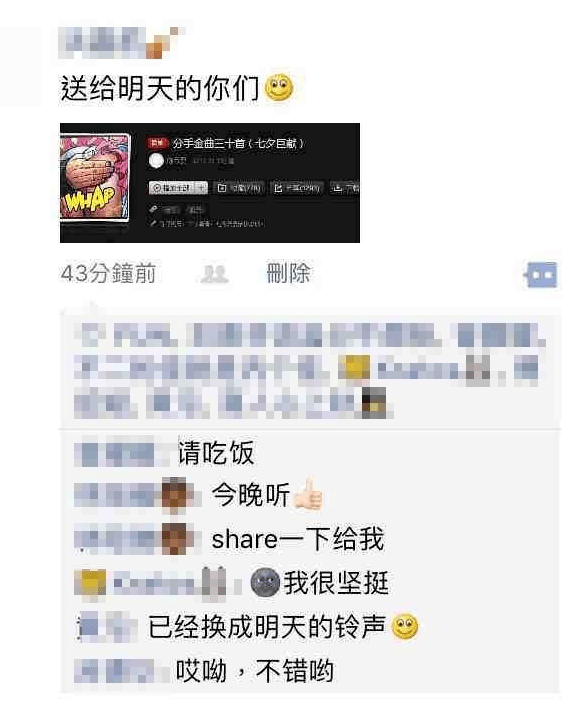The height and width of the screenshot is (706, 578).
Task: Tap the smiley emoji in post text
Action: point(279,87)
